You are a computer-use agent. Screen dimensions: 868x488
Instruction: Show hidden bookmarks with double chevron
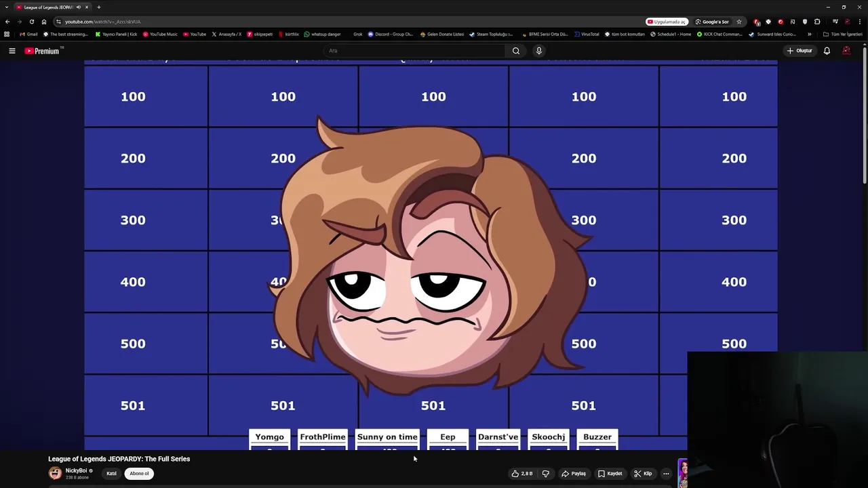(809, 34)
